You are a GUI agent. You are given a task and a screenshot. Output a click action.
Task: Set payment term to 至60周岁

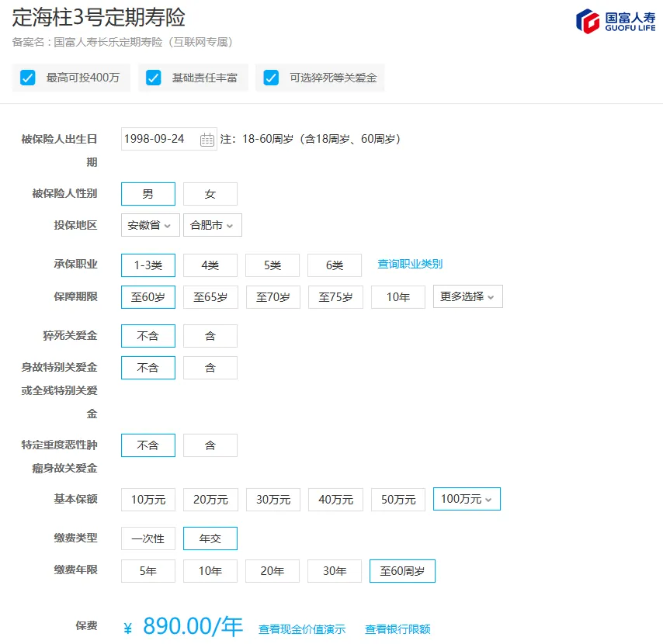[x=402, y=571]
